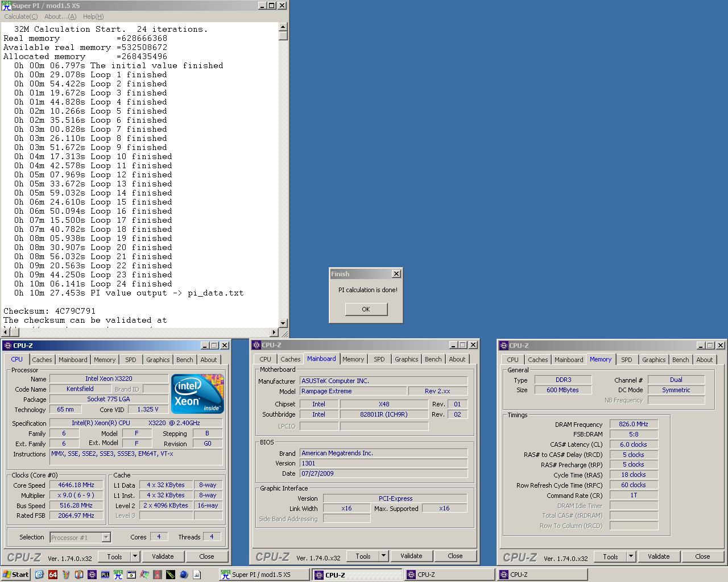
Task: Click Close button in the Xeon X3220 CPU-Z window
Action: point(206,556)
